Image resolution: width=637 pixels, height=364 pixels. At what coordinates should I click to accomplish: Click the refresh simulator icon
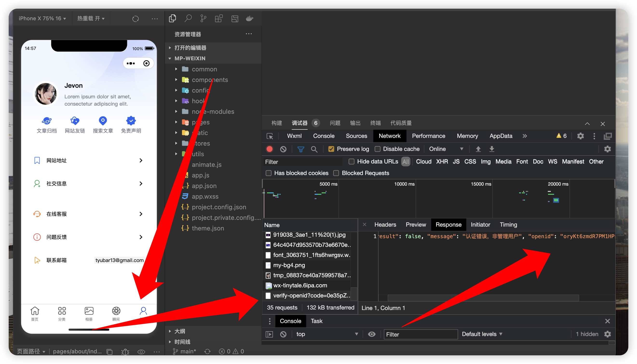[136, 19]
